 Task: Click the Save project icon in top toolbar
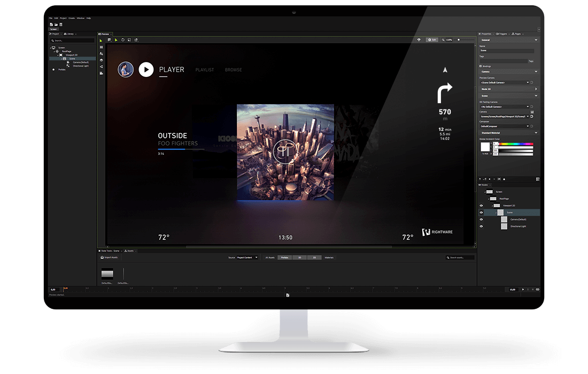[61, 25]
